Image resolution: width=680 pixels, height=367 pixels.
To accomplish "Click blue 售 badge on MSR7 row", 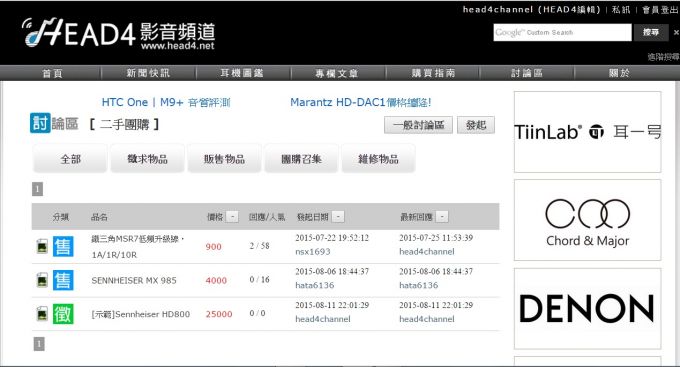I will pyautogui.click(x=63, y=246).
